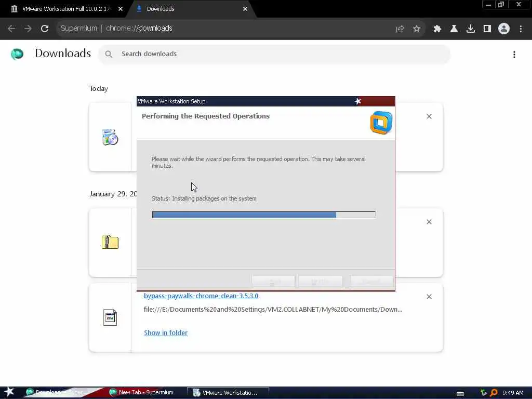
Task: Click Show in folder link
Action: click(166, 333)
